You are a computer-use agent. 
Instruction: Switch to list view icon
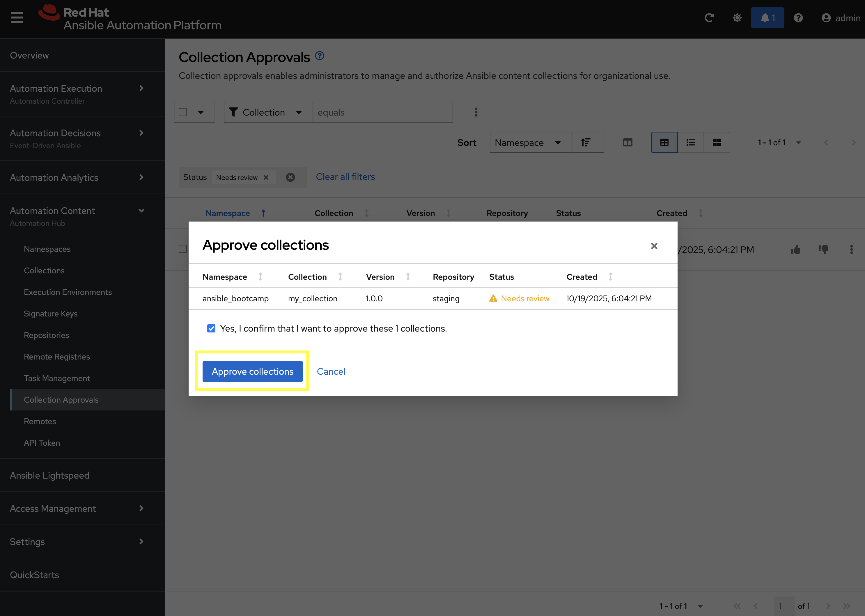click(x=690, y=143)
